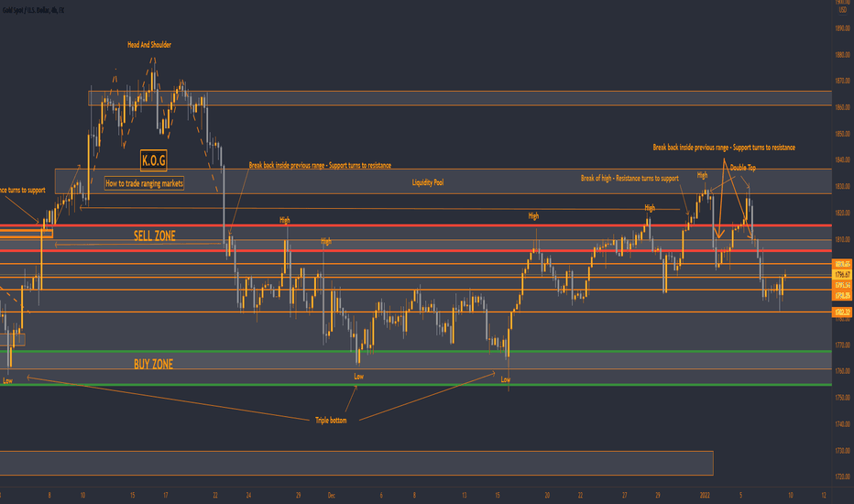The width and height of the screenshot is (854, 504).
Task: Click the 1890.00 price axis label
Action: pos(842,28)
